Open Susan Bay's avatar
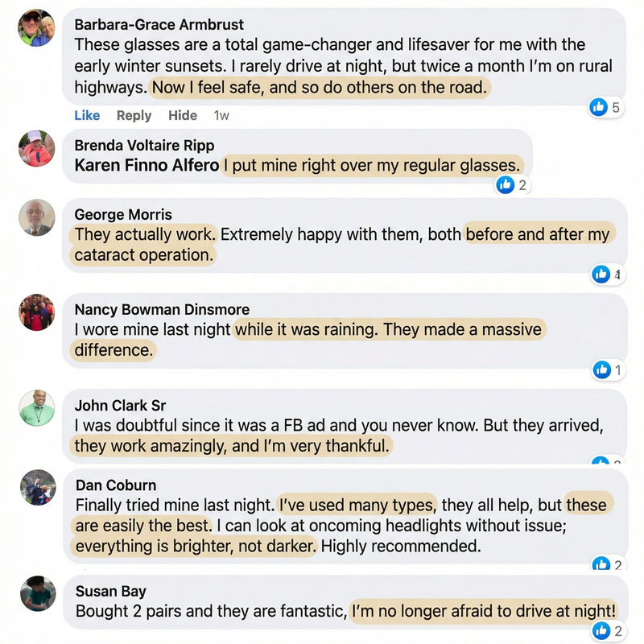 37,593
